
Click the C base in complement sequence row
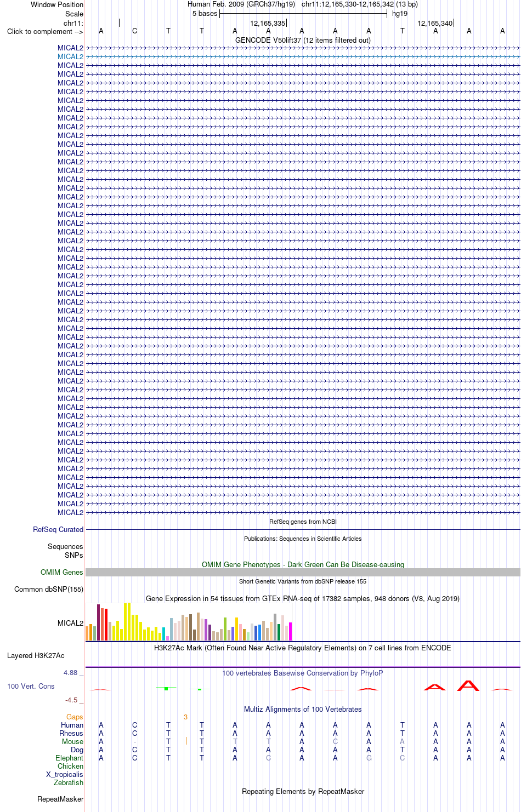pos(135,31)
